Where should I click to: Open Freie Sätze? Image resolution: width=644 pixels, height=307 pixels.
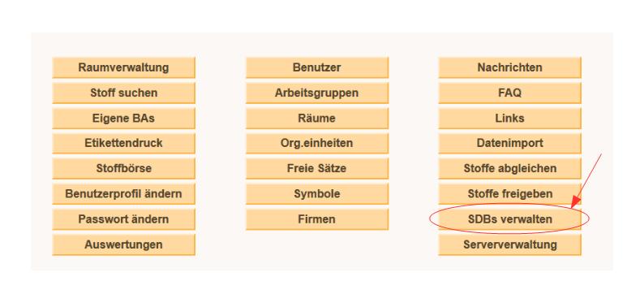(317, 169)
